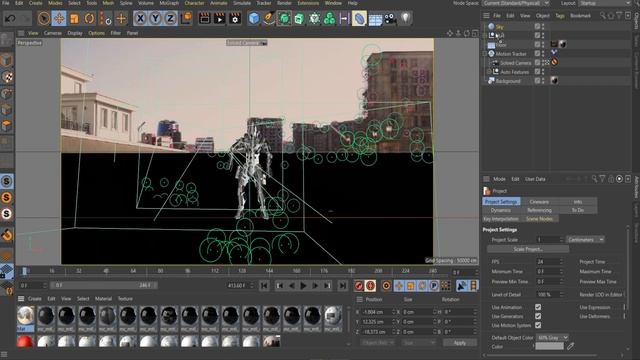Disable Use Generators checkbox
This screenshot has width=640, height=360.
(538, 316)
